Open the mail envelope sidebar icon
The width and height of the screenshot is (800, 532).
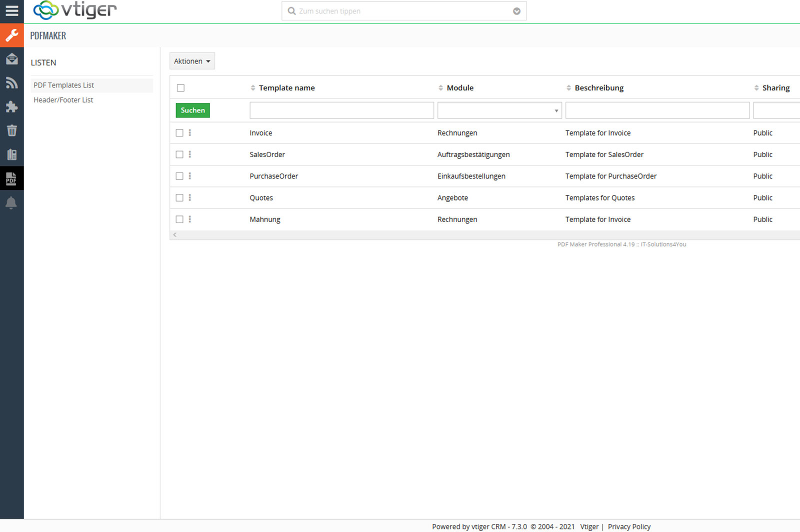pyautogui.click(x=11, y=59)
